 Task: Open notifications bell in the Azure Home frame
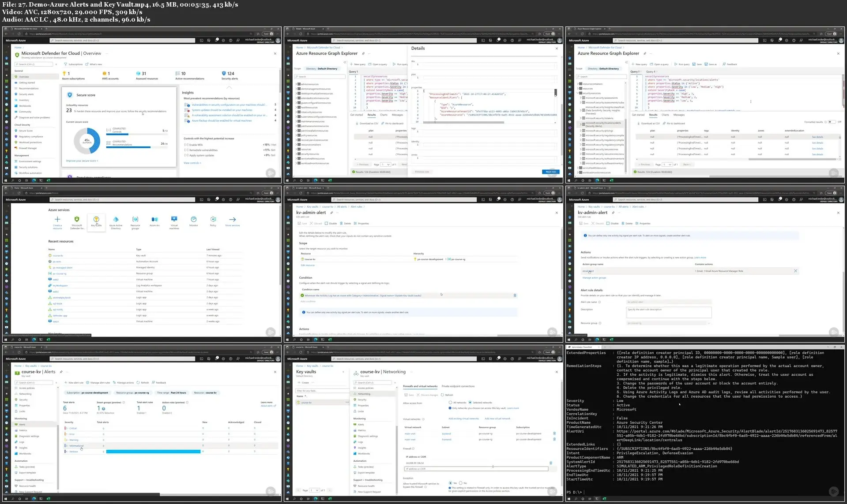pos(217,199)
